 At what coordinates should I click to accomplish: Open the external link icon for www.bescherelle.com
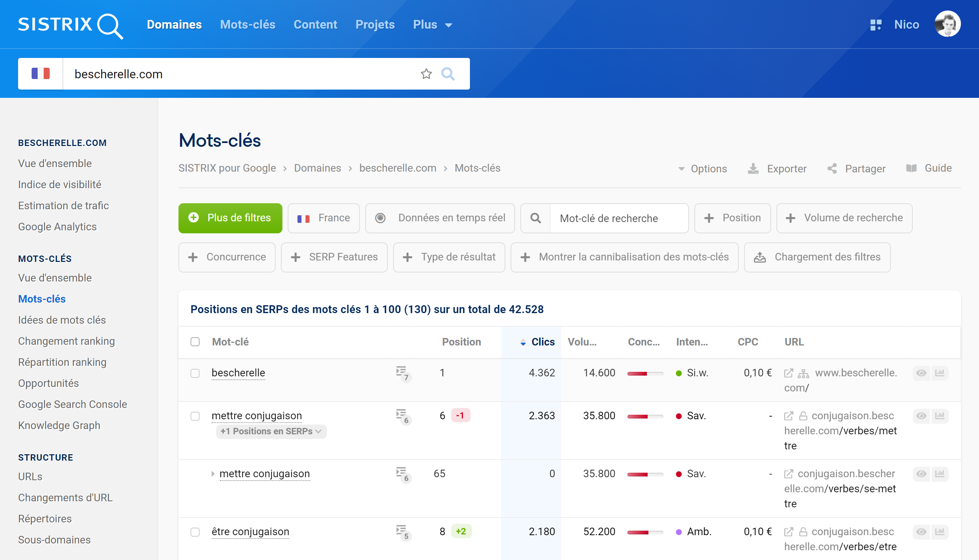point(788,373)
